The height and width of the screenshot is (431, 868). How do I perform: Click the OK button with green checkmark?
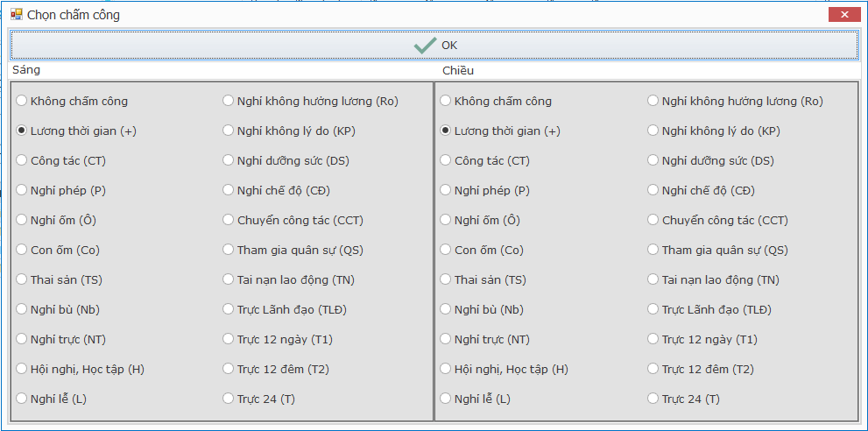point(434,45)
